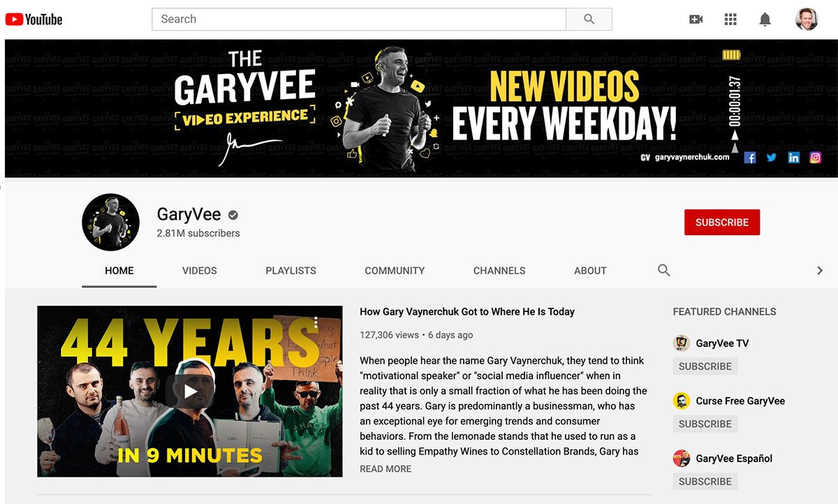838x504 pixels.
Task: Focus the Search input field
Action: [x=359, y=20]
